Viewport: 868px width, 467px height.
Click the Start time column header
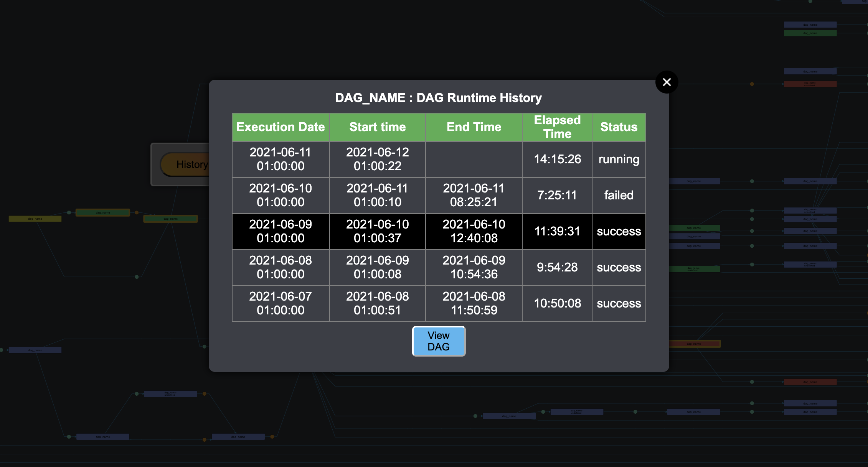(x=377, y=127)
